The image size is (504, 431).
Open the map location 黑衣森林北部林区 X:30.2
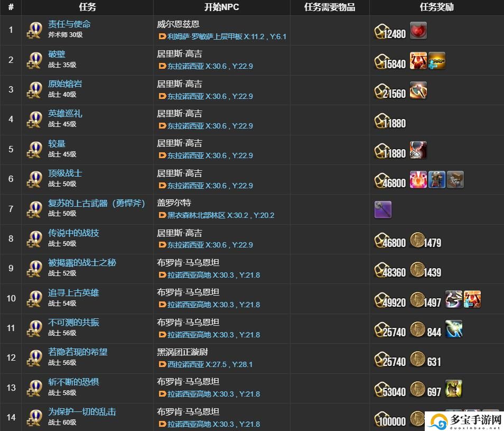(x=221, y=215)
